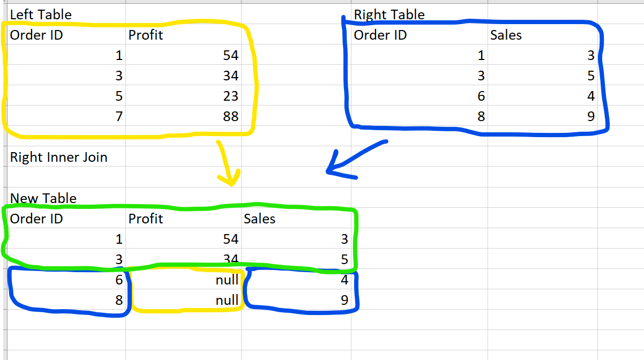644x360 pixels.
Task: Select the "Right Table" title cell
Action: [x=390, y=14]
